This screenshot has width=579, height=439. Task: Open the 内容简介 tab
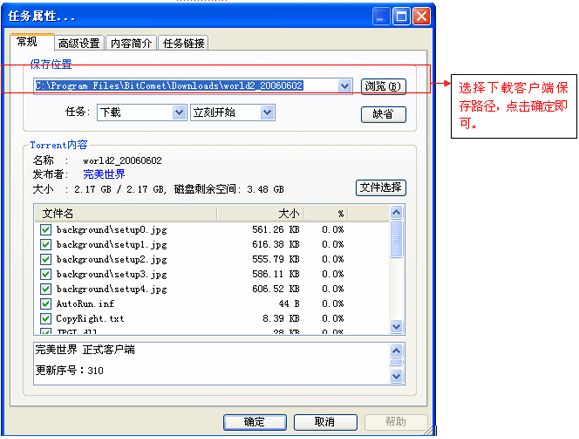(x=131, y=43)
